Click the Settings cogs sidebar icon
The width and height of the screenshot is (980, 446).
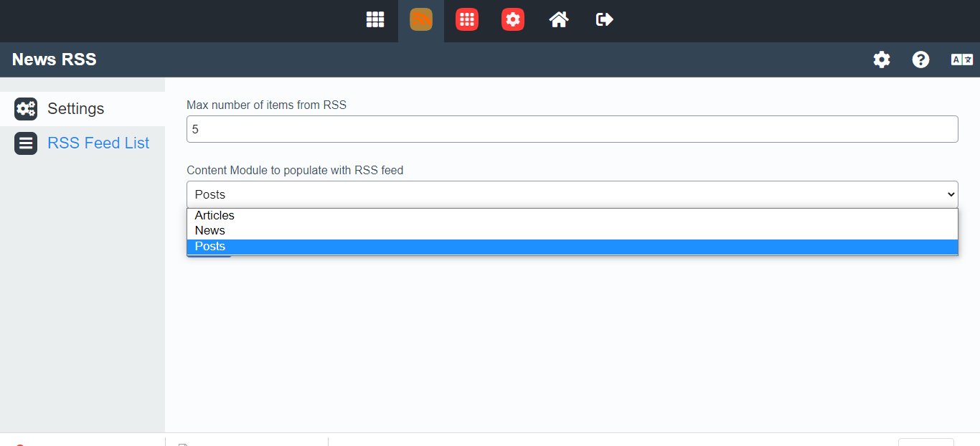pos(26,109)
